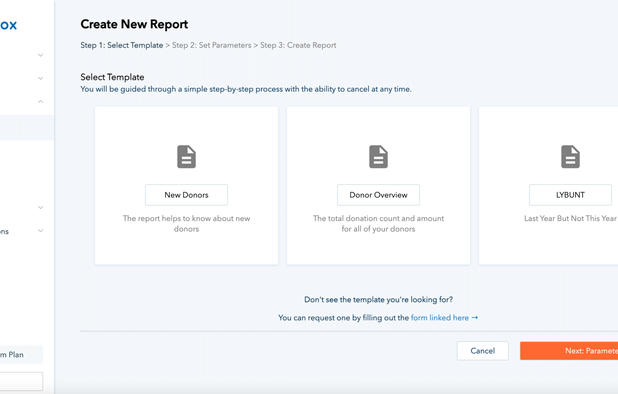This screenshot has width=618, height=394.
Task: Select the New Donors template button
Action: (186, 195)
